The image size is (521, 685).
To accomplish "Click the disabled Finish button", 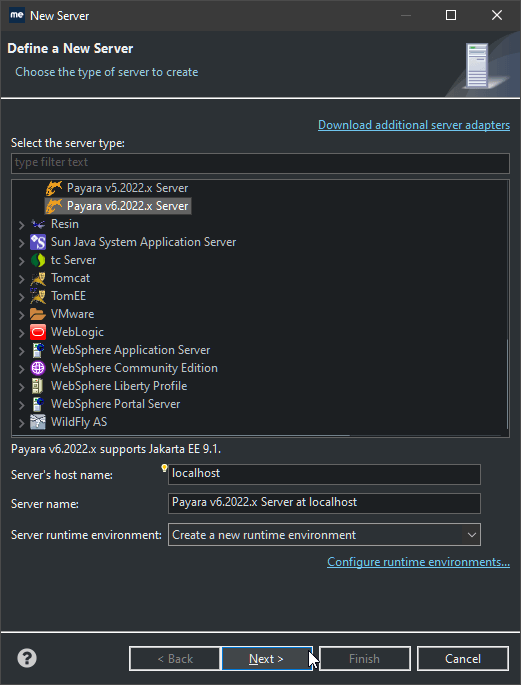I will click(x=365, y=658).
